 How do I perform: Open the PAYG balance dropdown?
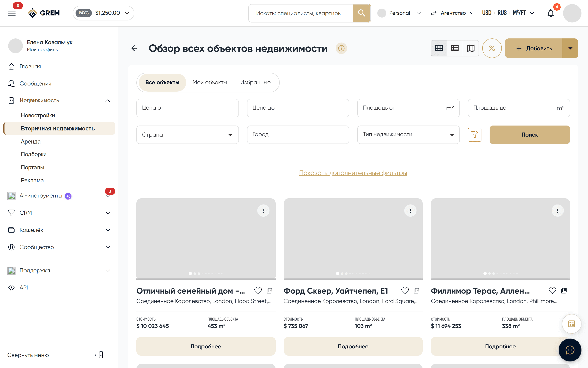point(104,13)
